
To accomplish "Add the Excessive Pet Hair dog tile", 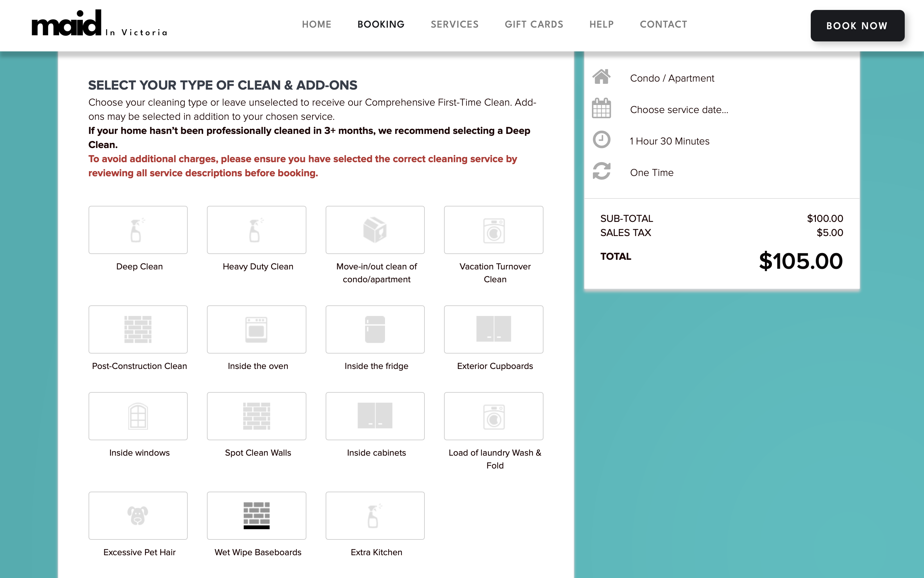I will [x=138, y=515].
